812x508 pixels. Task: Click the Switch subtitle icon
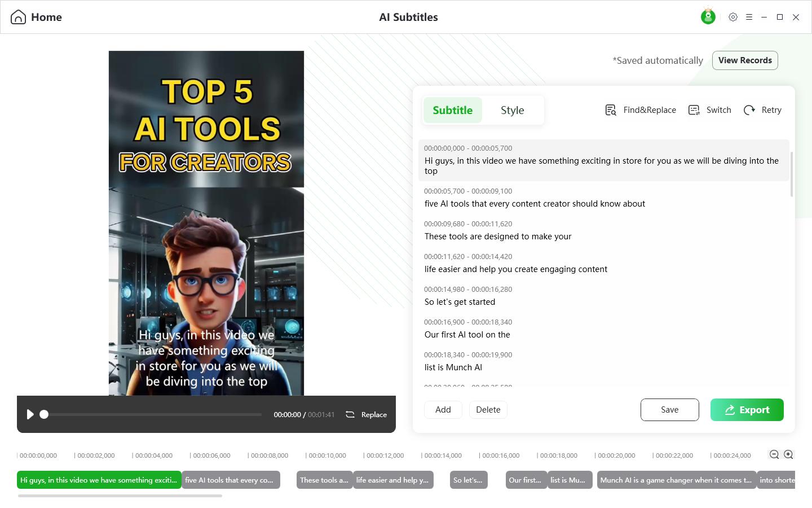point(694,110)
